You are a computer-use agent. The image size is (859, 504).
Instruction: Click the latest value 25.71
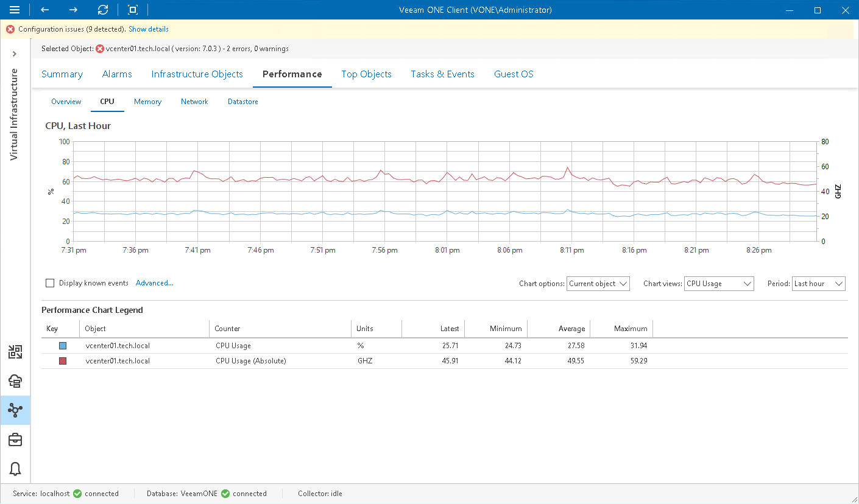[450, 346]
